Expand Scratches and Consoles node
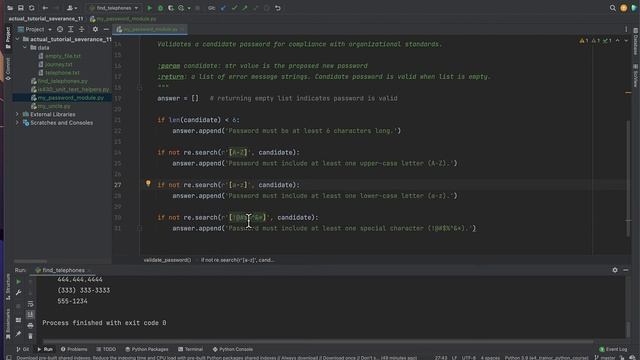640x360 pixels. click(18, 123)
